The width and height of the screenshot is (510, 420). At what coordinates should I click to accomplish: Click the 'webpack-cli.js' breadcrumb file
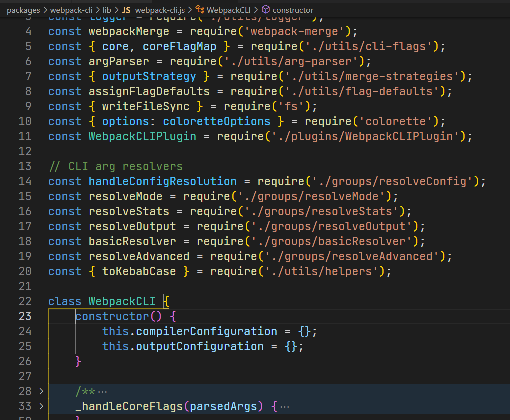coord(160,10)
